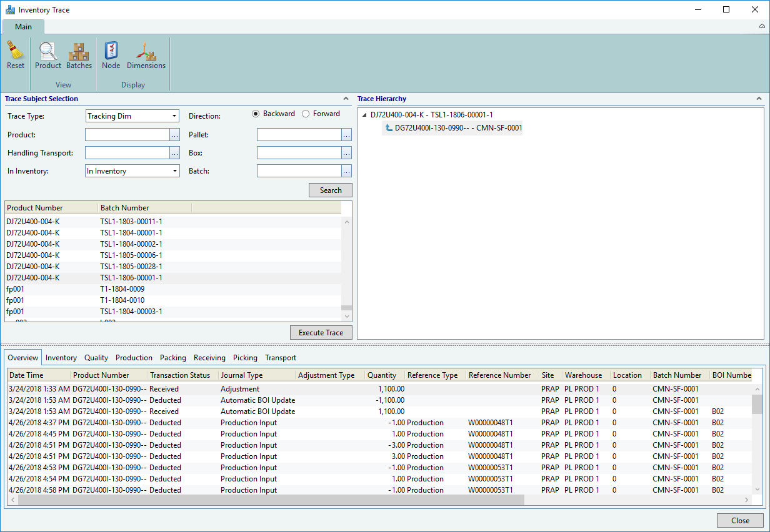
Task: Click the Product Number header in search results
Action: (x=51, y=208)
